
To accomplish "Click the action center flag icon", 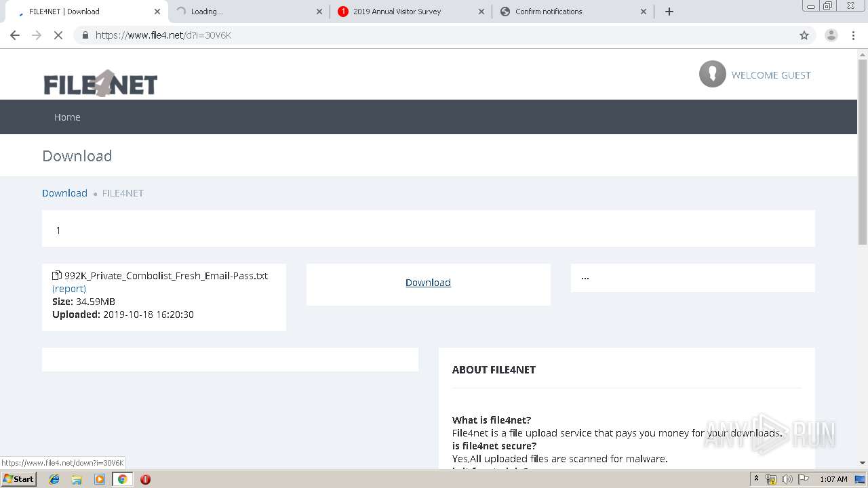I will (x=804, y=479).
